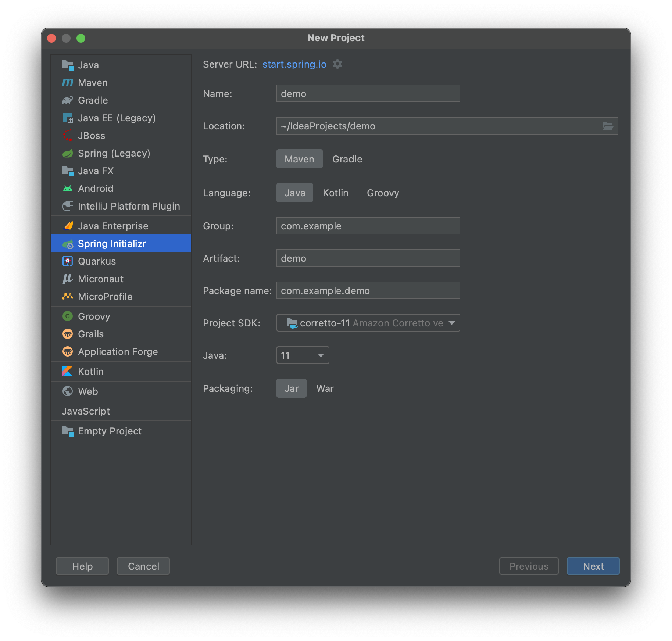Select Gradle as project type
Image resolution: width=672 pixels, height=641 pixels.
(x=347, y=159)
